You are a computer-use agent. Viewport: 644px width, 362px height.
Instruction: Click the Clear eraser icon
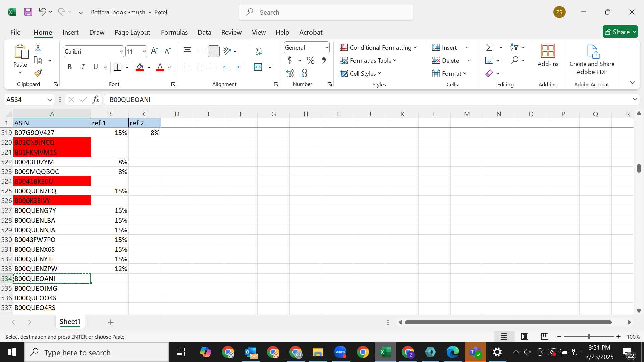click(489, 73)
